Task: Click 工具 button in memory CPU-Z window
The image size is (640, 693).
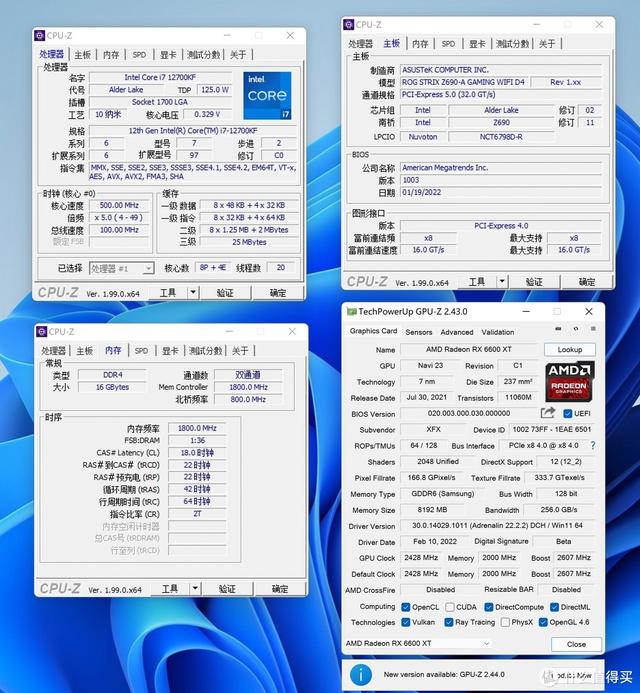Action: pyautogui.click(x=170, y=589)
